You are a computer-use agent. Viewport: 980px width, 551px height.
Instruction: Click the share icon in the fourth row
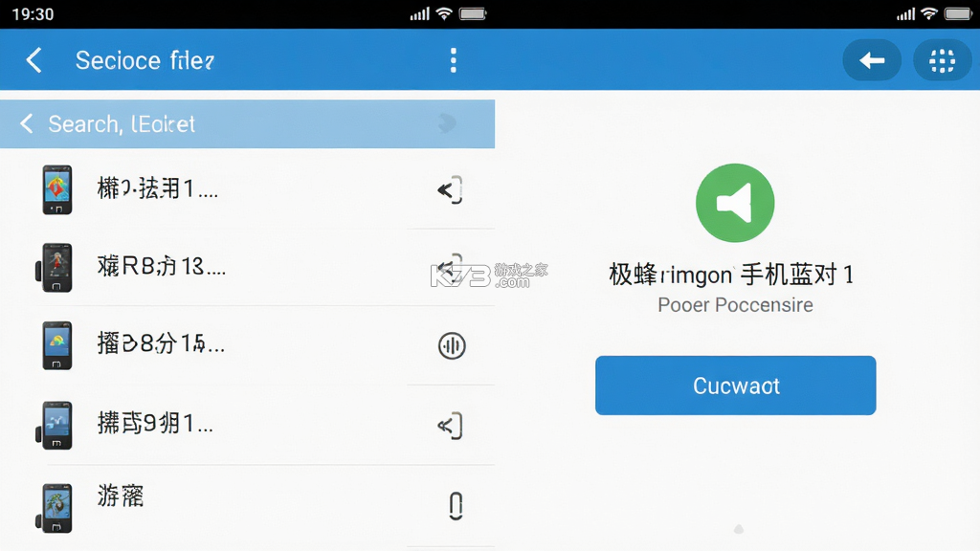[x=450, y=426]
